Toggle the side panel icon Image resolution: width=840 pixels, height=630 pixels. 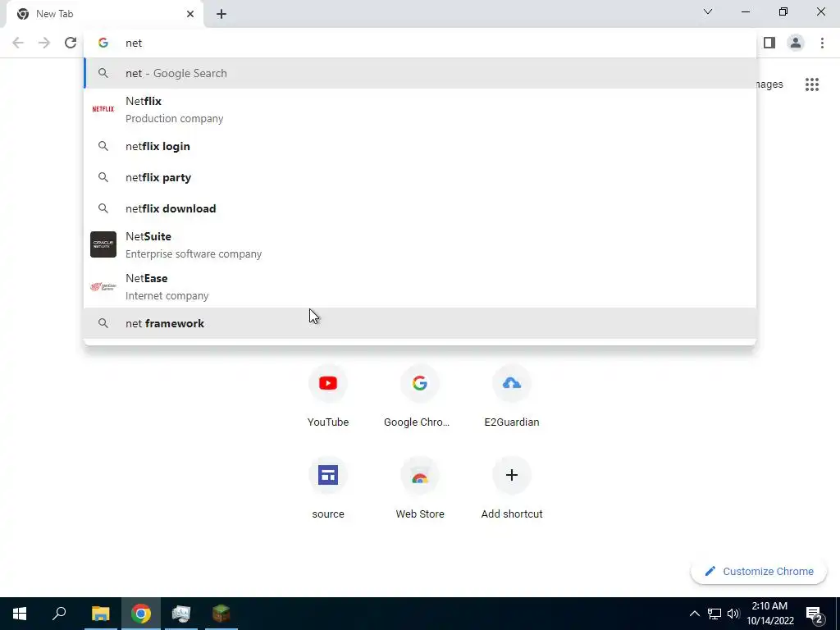click(x=769, y=43)
